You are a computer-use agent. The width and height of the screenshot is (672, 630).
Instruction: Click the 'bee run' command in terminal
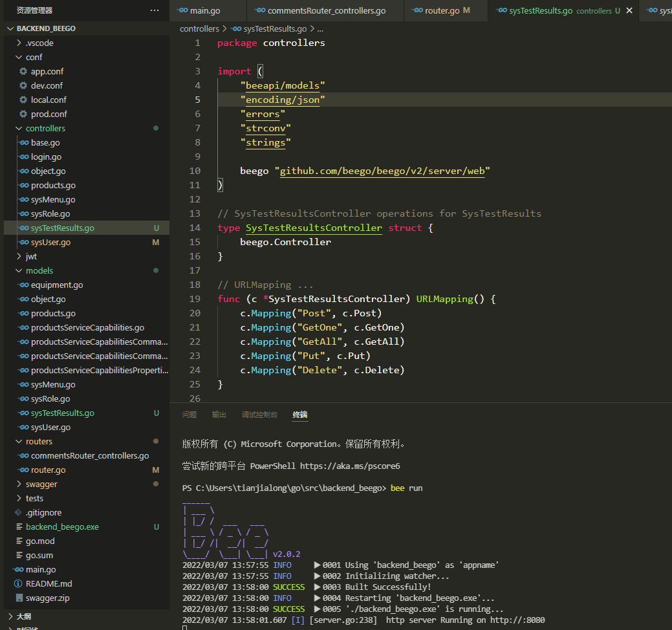406,488
